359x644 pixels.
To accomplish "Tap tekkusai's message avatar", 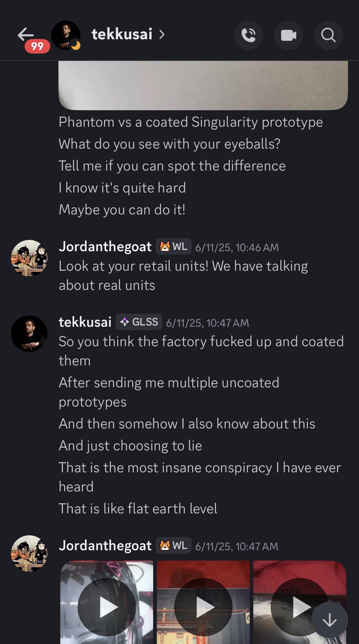I will pyautogui.click(x=29, y=333).
